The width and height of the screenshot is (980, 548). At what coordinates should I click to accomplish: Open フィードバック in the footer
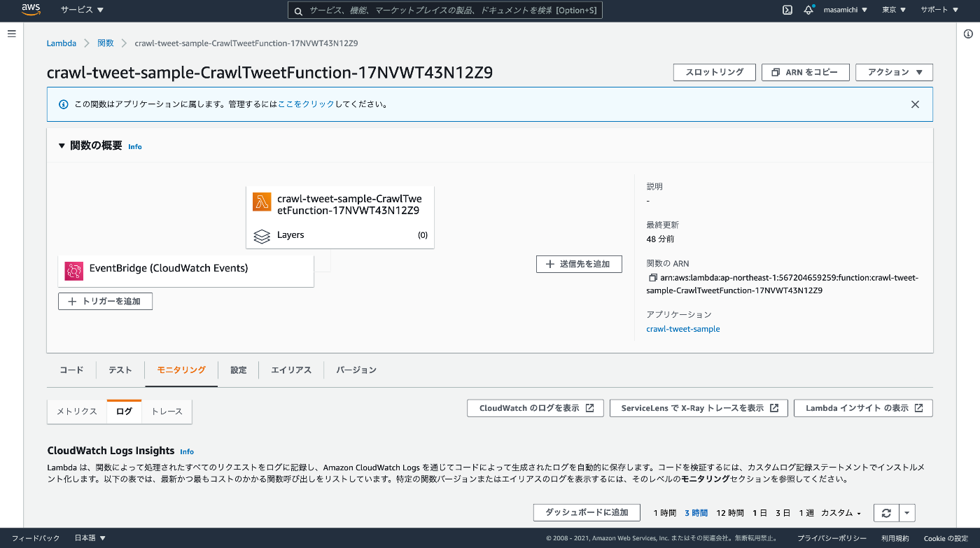(x=36, y=538)
